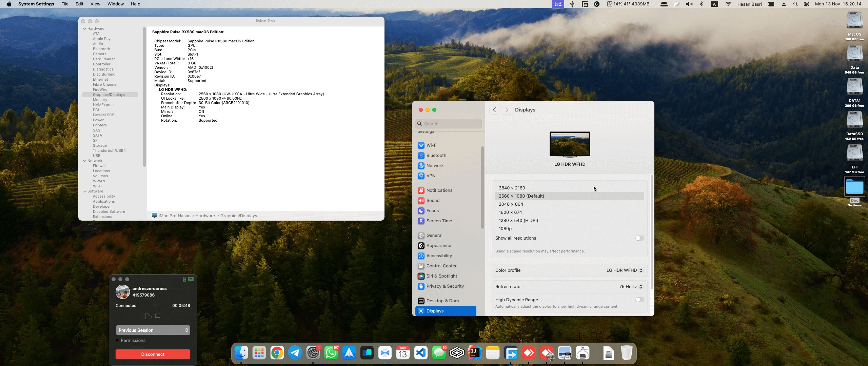The image size is (868, 366).
Task: Click the green monitor icon in AnyDesk
Action: coord(191,279)
